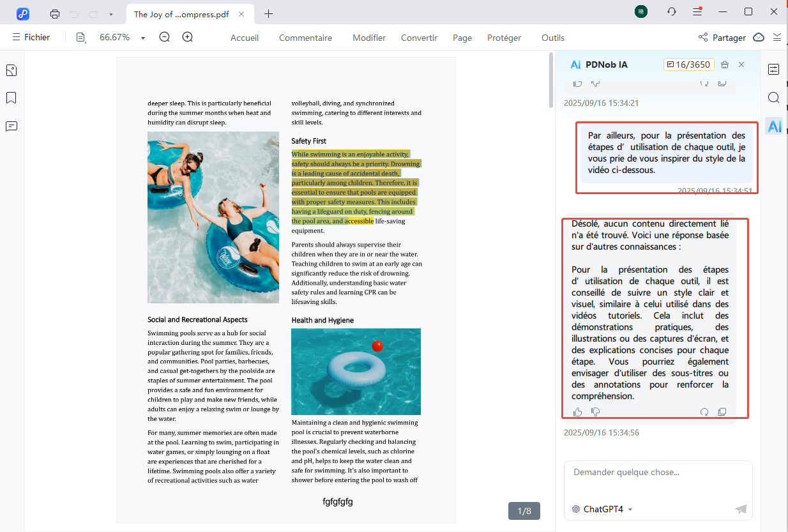Like the latest AI response with thumbs up

tap(578, 412)
